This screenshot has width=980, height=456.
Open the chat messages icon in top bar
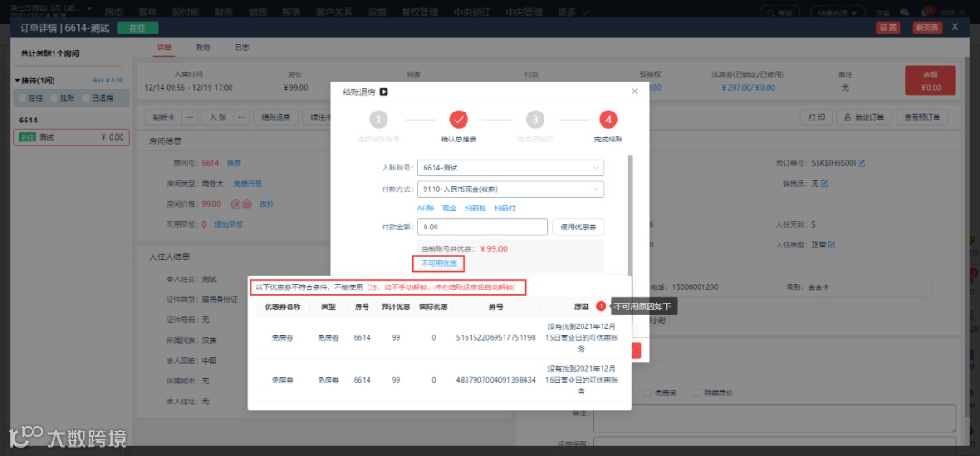pos(905,12)
